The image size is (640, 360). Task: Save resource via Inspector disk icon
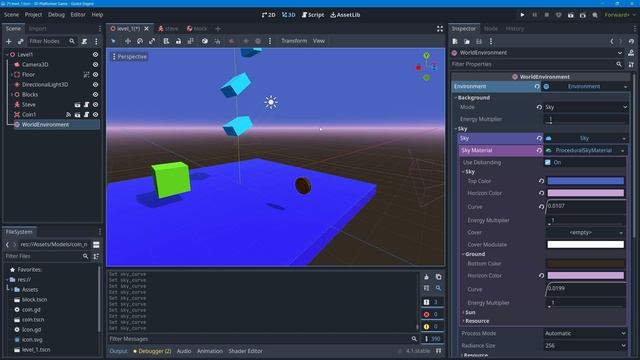click(479, 41)
